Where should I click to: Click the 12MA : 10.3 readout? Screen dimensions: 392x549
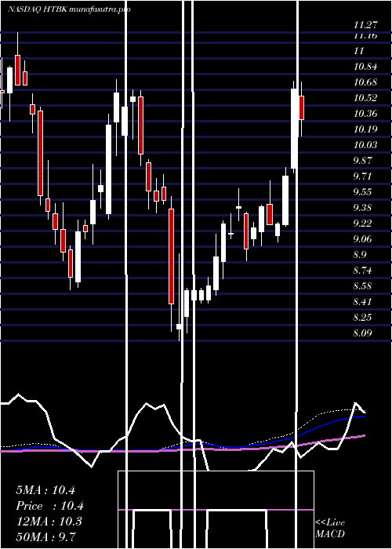(49, 522)
